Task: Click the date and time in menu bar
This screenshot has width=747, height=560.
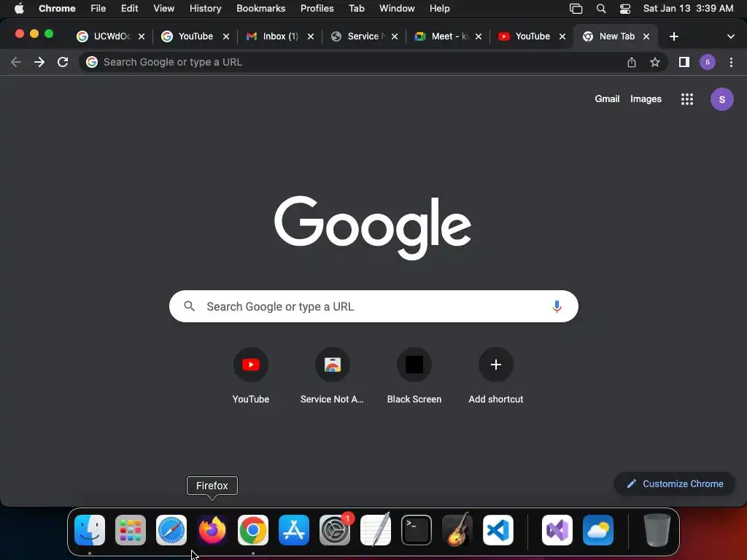Action: 688,9
